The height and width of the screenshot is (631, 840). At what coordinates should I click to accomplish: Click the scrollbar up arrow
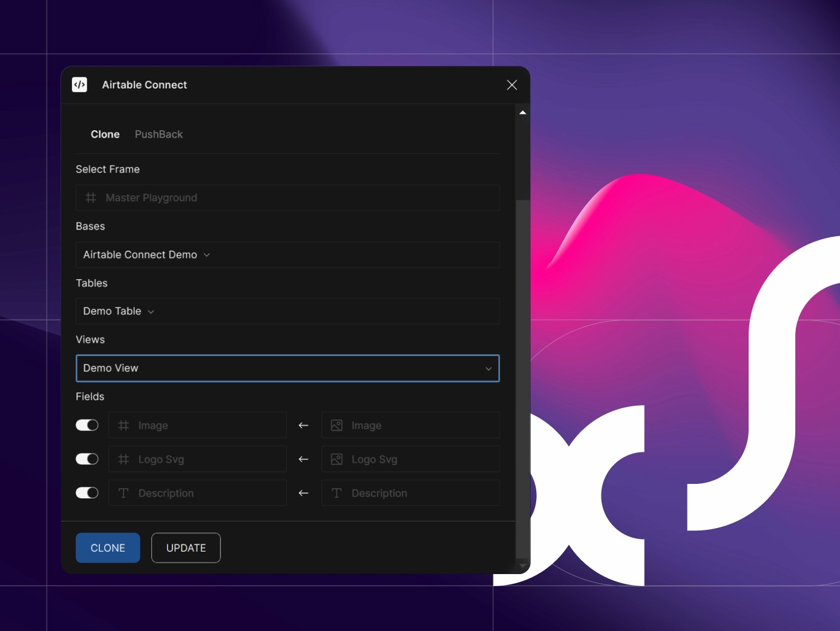pos(523,113)
